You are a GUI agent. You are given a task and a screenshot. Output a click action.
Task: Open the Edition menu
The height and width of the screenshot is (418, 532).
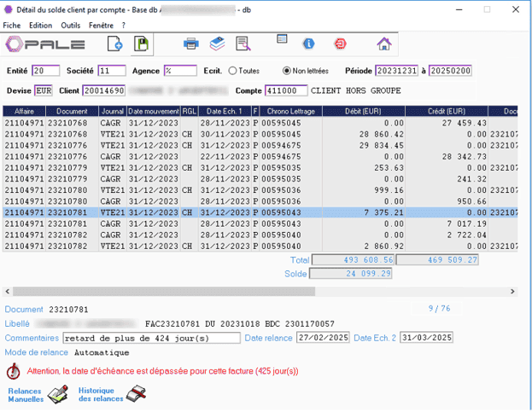(41, 26)
